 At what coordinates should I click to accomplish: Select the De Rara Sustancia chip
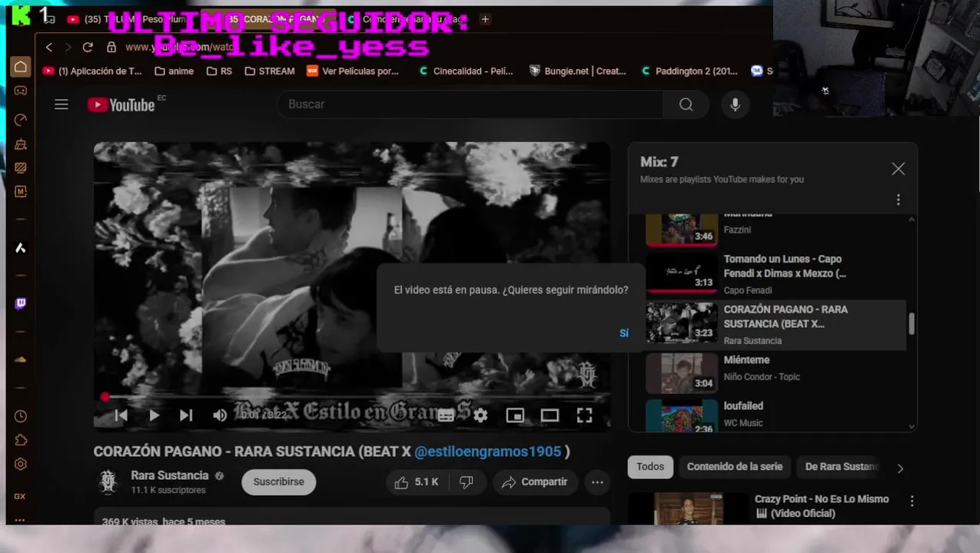[841, 467]
